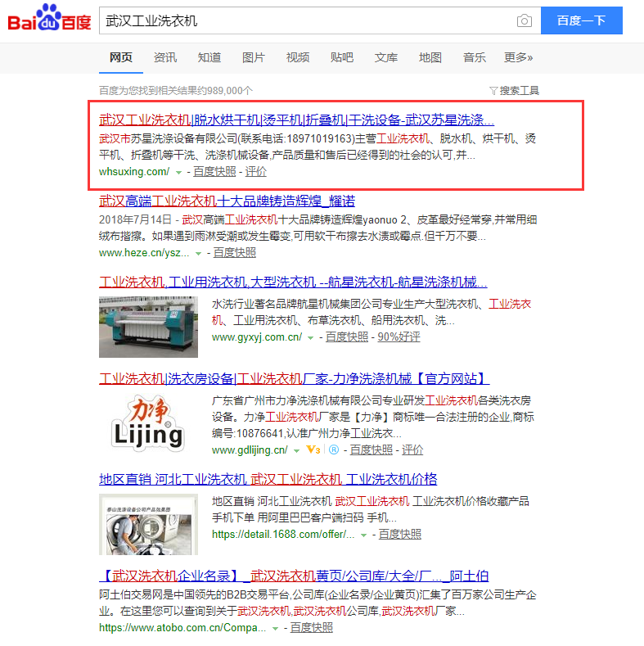Viewport: 644px width, 646px height.
Task: Expand dropdown arrow beside www.gyxyj.com.cn
Action: tap(311, 337)
